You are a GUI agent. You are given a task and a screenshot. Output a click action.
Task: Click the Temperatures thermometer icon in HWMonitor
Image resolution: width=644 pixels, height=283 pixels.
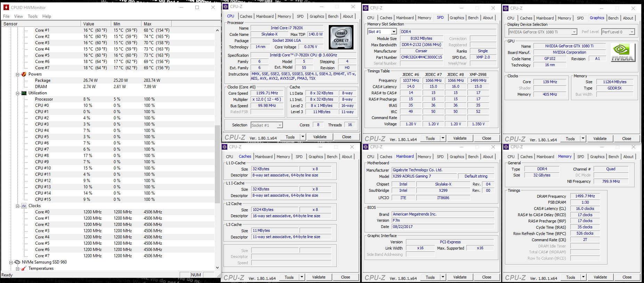(x=24, y=268)
